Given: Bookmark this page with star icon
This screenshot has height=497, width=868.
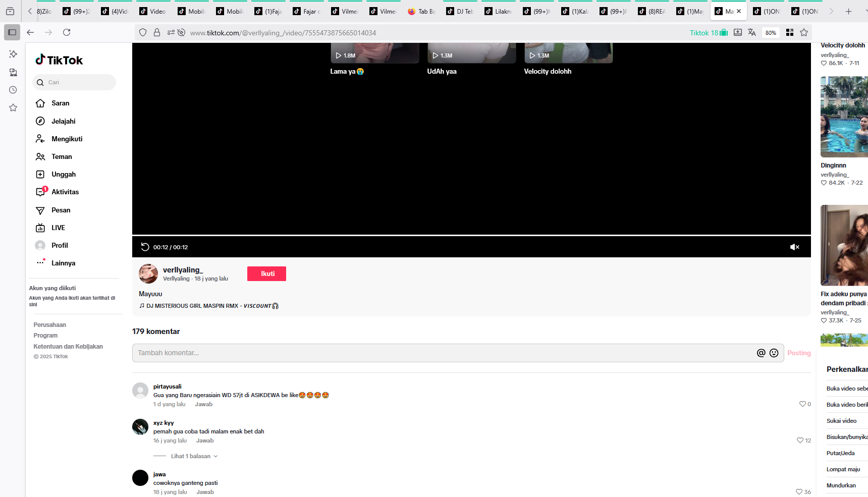Looking at the screenshot, I should click(804, 32).
